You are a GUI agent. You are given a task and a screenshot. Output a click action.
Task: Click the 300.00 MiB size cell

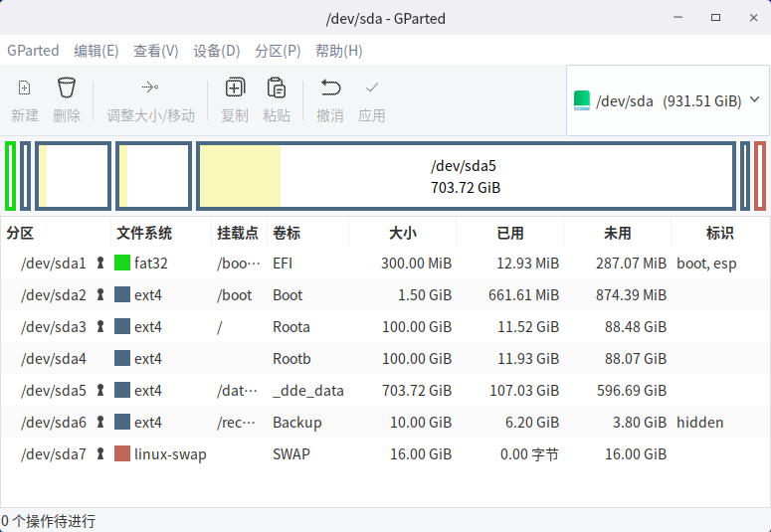coord(416,264)
